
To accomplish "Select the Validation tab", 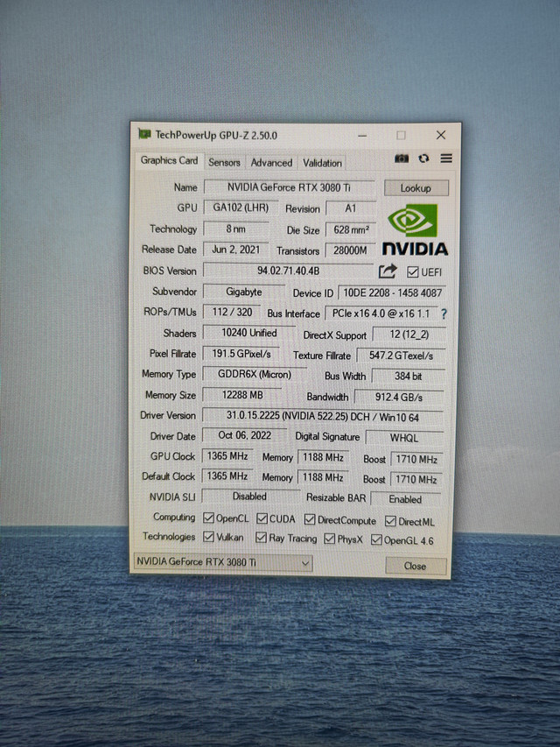I will (x=322, y=162).
